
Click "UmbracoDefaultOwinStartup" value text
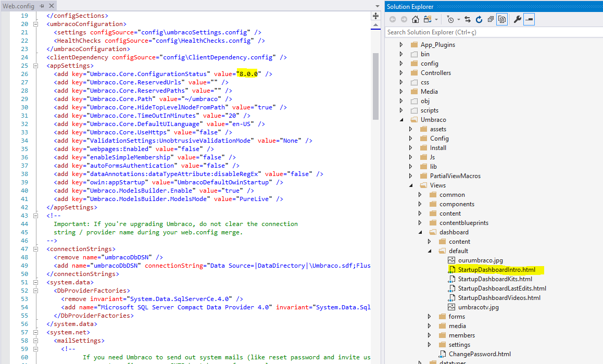click(x=223, y=182)
